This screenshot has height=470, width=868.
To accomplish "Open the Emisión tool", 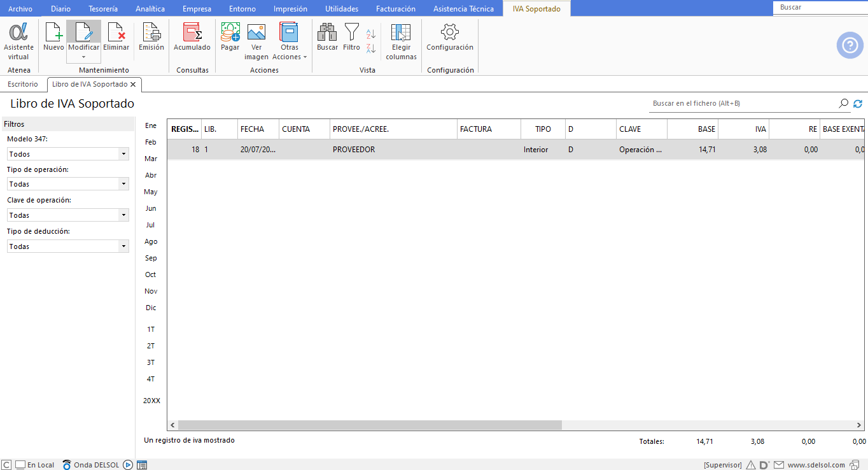I will click(x=151, y=37).
